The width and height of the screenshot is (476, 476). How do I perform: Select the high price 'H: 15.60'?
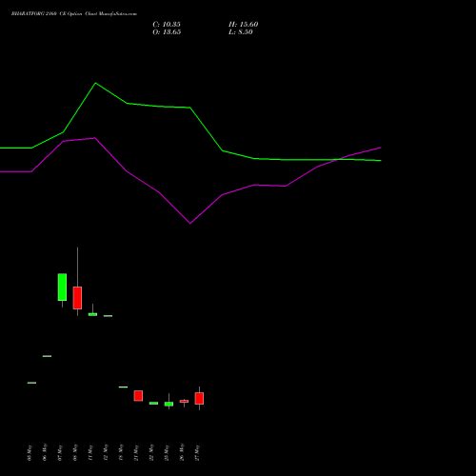click(244, 25)
